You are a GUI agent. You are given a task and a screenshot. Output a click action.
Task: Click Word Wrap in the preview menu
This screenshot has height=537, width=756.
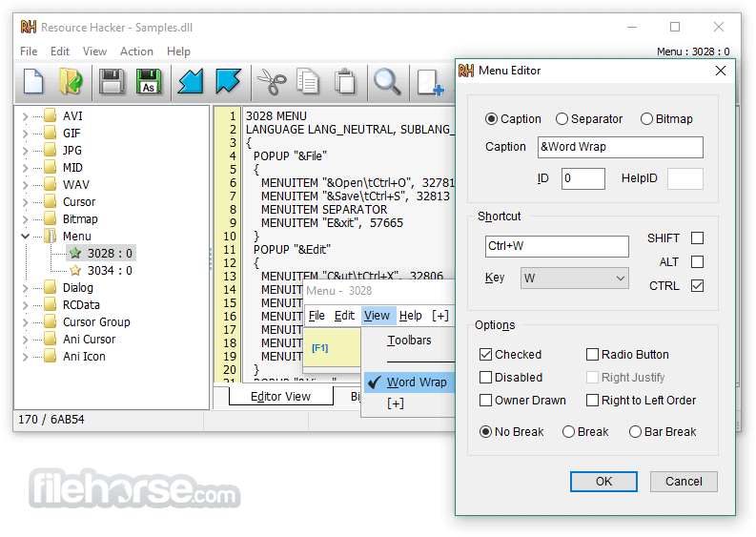coord(409,382)
